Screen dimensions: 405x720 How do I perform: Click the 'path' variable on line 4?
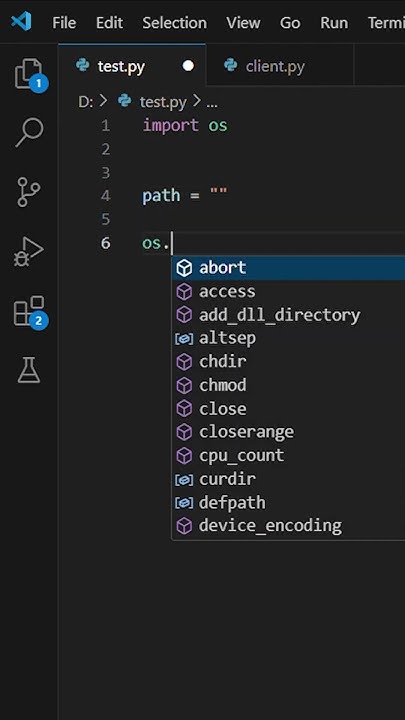pyautogui.click(x=161, y=197)
